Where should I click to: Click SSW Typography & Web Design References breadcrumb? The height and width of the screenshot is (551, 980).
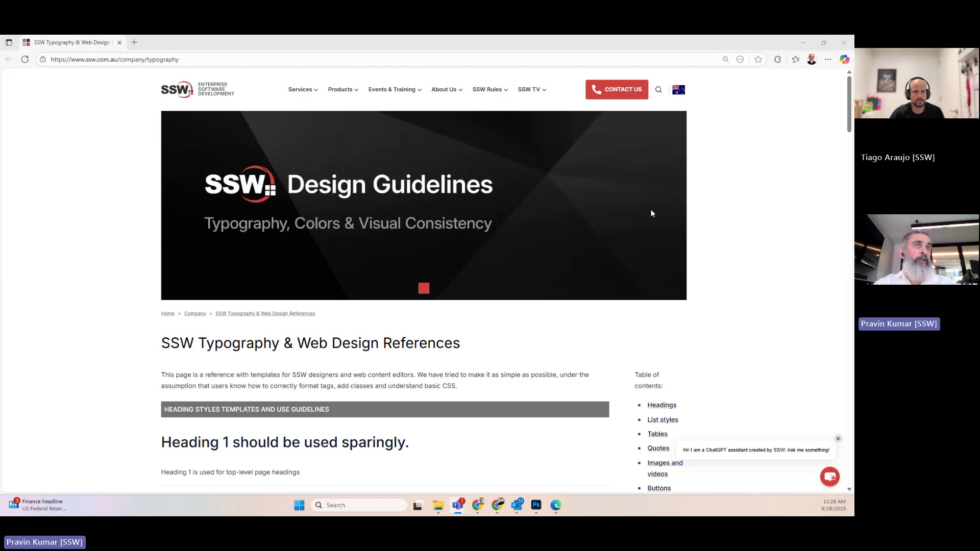click(265, 313)
